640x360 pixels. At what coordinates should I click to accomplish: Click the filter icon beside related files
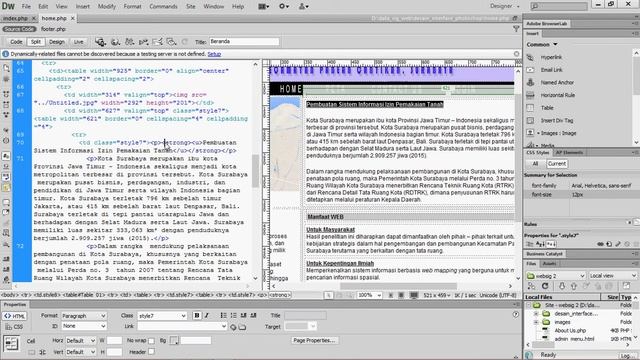tap(516, 29)
